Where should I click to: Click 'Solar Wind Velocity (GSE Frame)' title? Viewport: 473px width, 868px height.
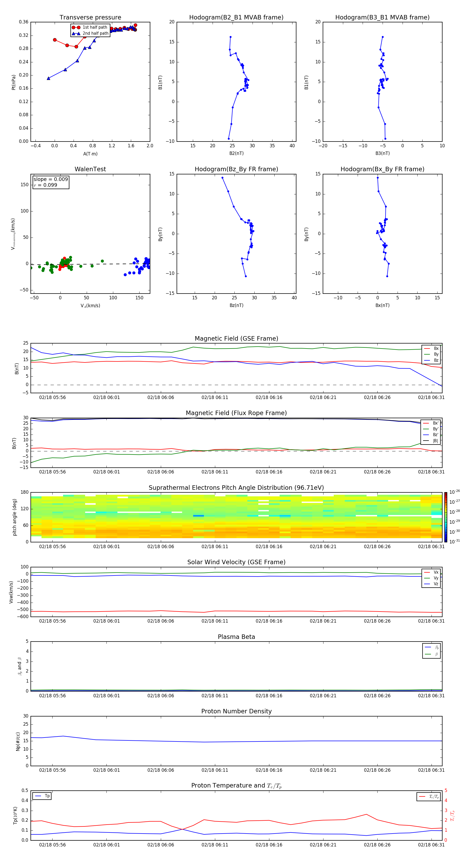(x=236, y=562)
